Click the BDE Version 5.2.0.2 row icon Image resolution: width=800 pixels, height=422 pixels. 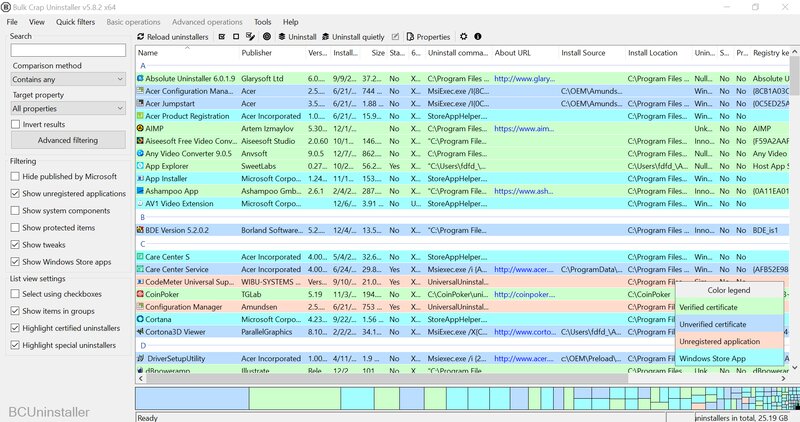[140, 230]
